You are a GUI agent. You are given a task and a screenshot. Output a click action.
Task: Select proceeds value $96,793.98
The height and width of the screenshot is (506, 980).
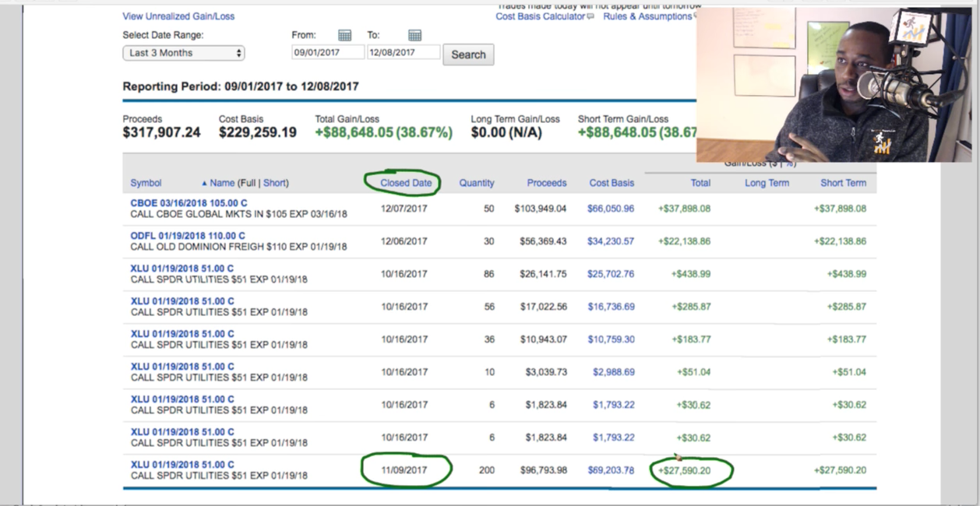point(543,470)
